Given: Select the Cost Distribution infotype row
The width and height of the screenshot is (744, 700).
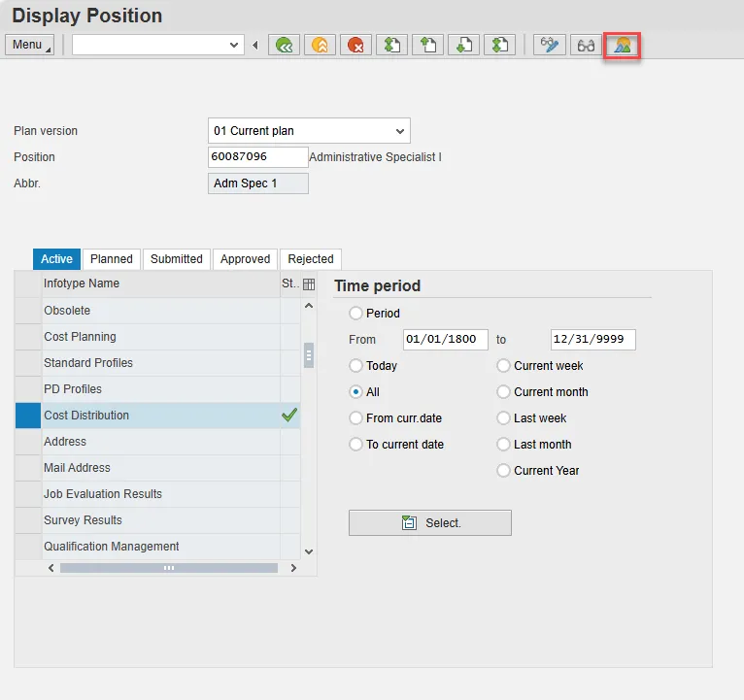Looking at the screenshot, I should [160, 416].
